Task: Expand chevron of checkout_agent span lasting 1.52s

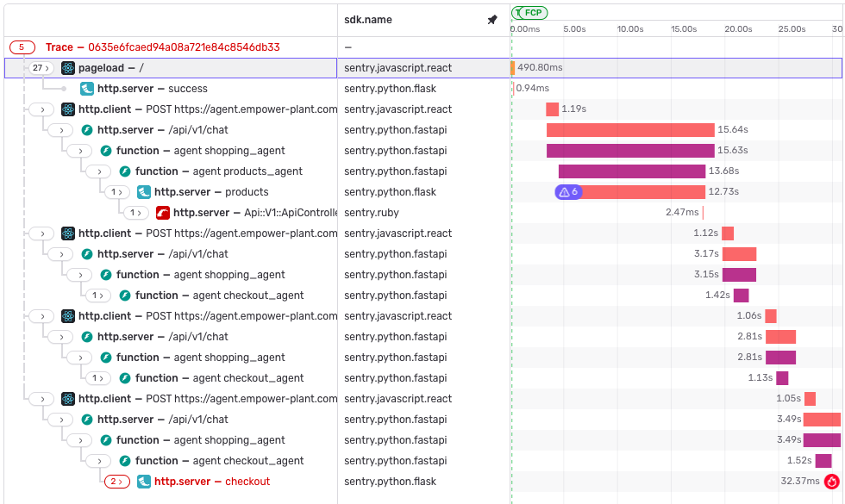Action: point(97,461)
